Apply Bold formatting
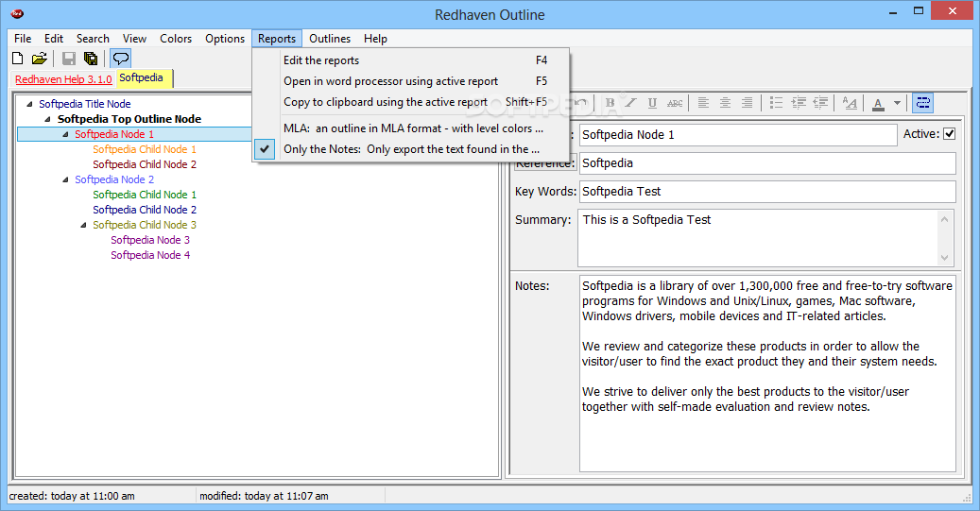 click(610, 103)
